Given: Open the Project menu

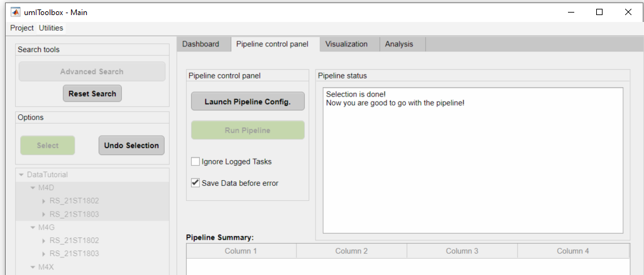Looking at the screenshot, I should [22, 28].
